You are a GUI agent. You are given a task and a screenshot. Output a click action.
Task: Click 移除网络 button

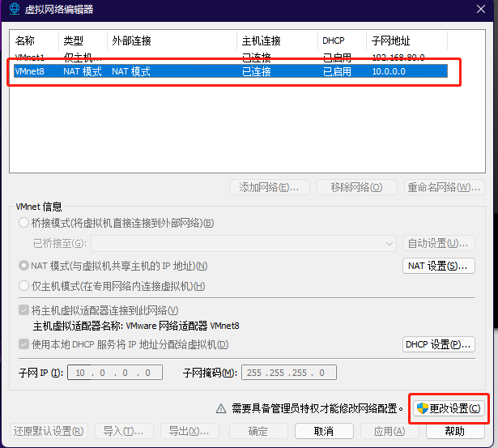pos(356,187)
